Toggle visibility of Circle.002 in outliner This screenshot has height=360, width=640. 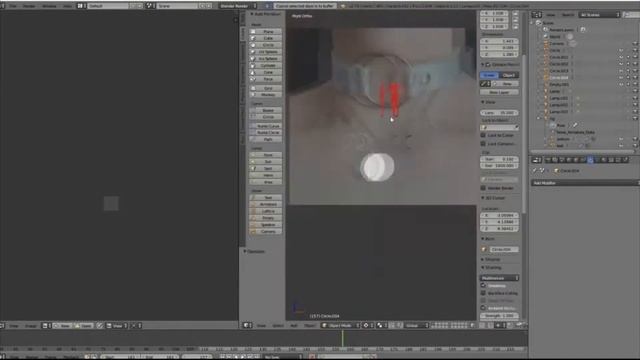pos(621,64)
